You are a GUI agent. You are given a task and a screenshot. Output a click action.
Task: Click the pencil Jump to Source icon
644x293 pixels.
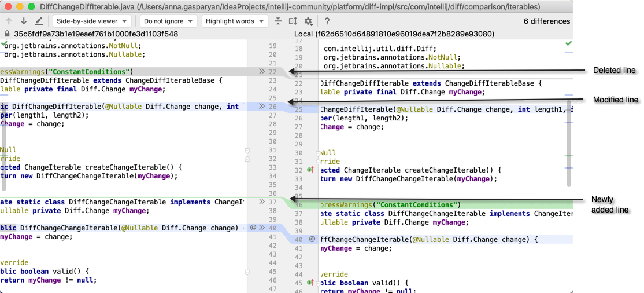point(39,21)
